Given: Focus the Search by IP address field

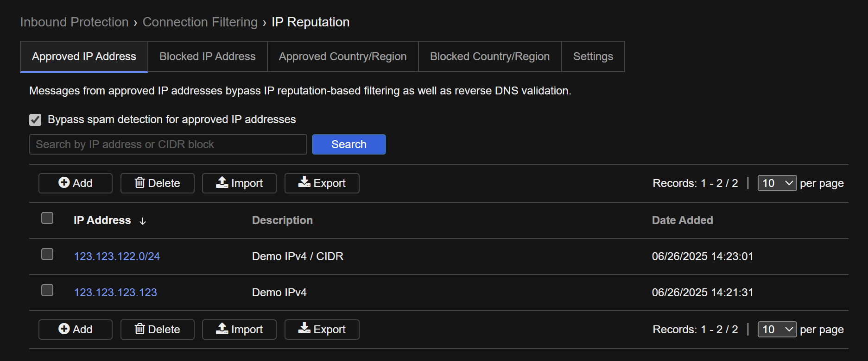Looking at the screenshot, I should click(168, 144).
